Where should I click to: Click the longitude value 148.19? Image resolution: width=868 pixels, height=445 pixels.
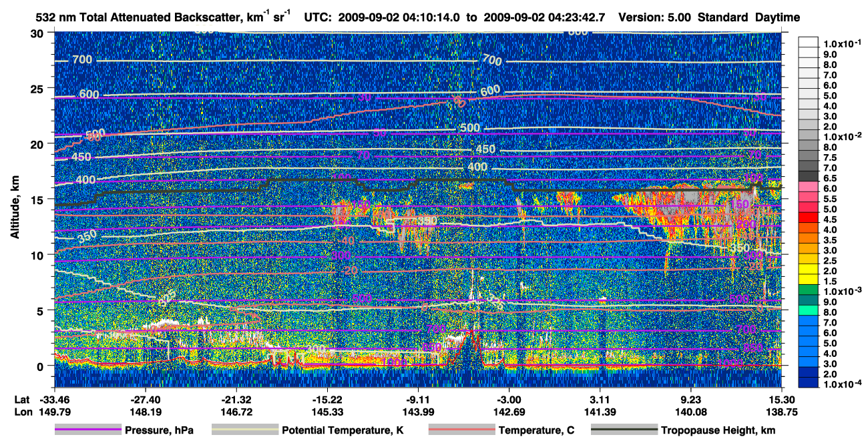point(145,412)
